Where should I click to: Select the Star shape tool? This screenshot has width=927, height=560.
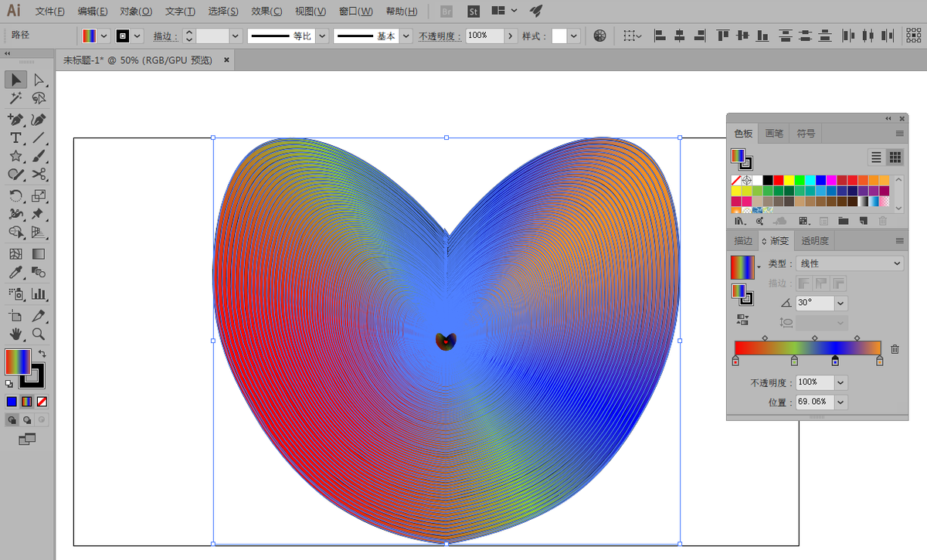15,156
